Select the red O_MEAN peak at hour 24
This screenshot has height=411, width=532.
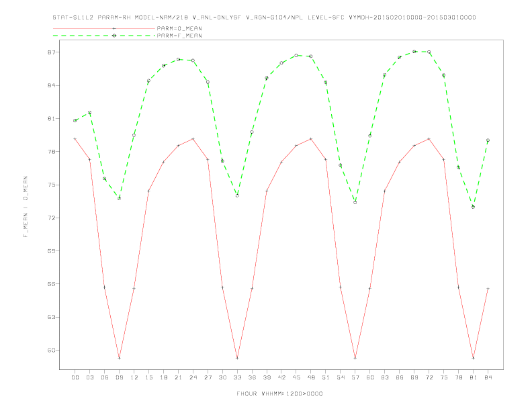[x=193, y=139]
